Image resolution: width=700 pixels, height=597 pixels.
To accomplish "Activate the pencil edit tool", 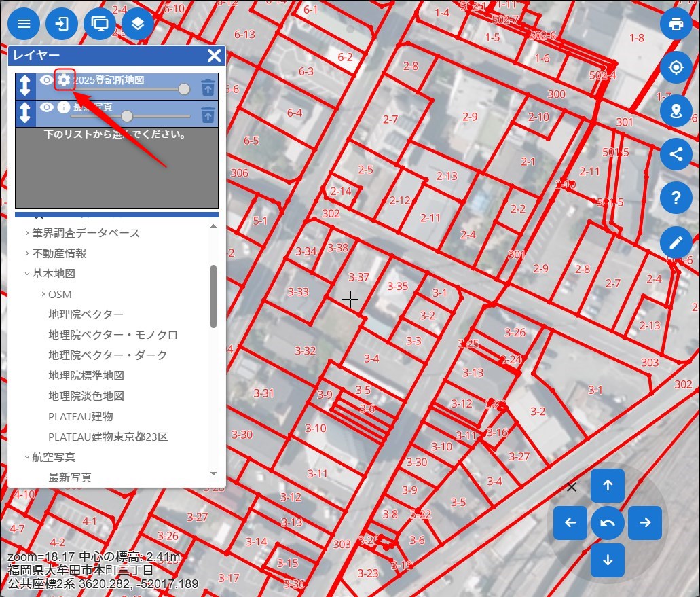I will click(x=676, y=242).
